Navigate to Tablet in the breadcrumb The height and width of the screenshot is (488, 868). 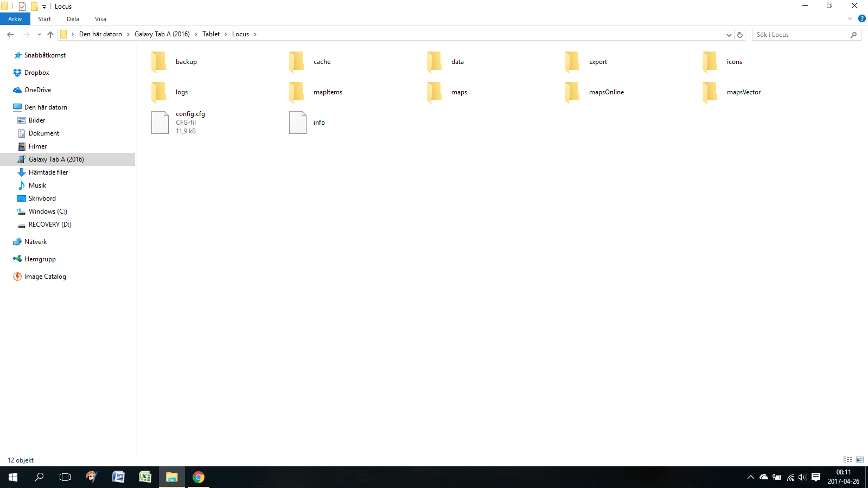click(x=211, y=34)
